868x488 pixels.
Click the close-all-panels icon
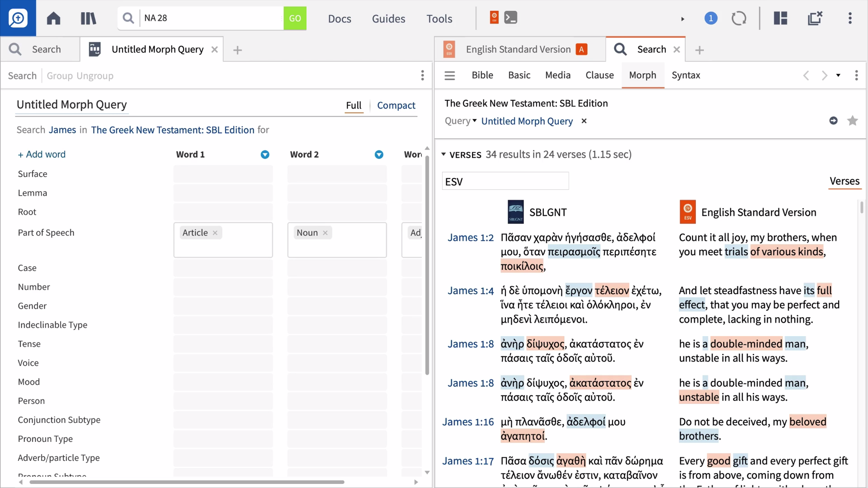click(x=815, y=19)
